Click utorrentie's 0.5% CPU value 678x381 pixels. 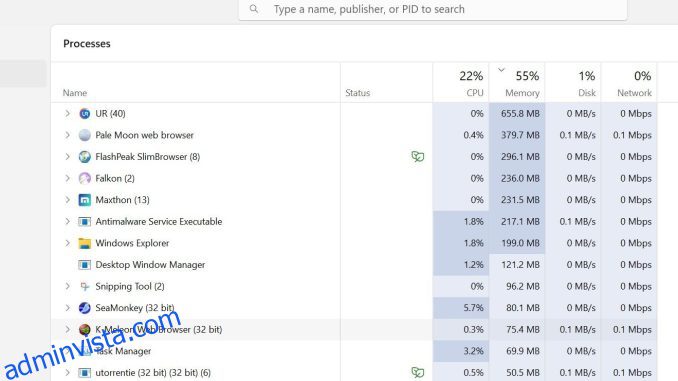pyautogui.click(x=473, y=373)
